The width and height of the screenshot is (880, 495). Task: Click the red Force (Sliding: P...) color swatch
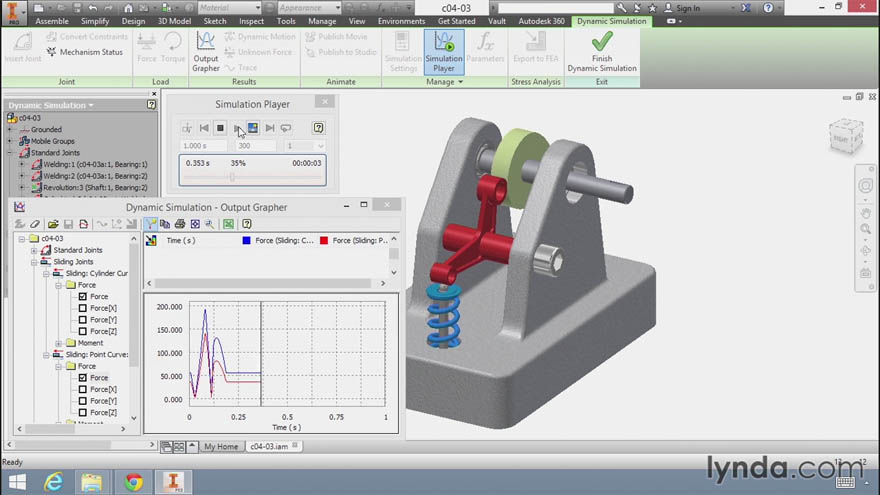[324, 241]
